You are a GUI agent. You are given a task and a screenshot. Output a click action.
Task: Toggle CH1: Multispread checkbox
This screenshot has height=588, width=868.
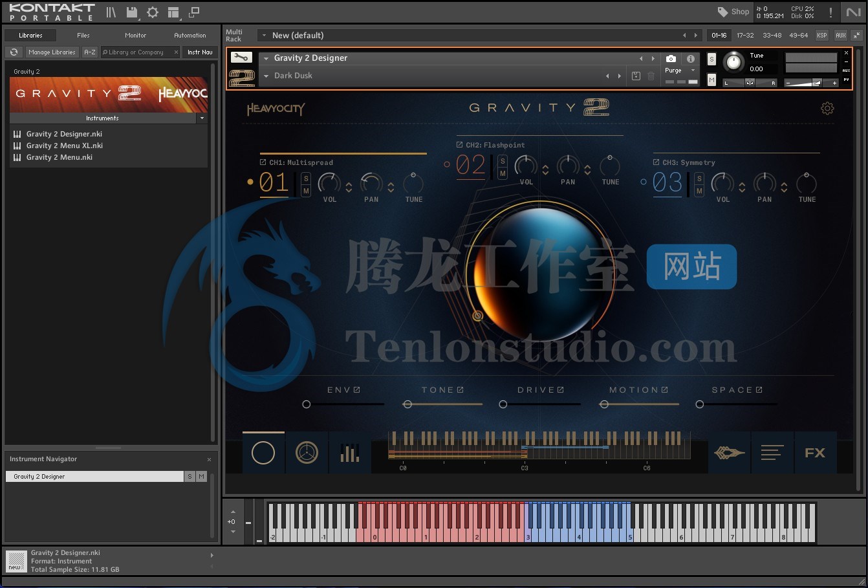(263, 162)
